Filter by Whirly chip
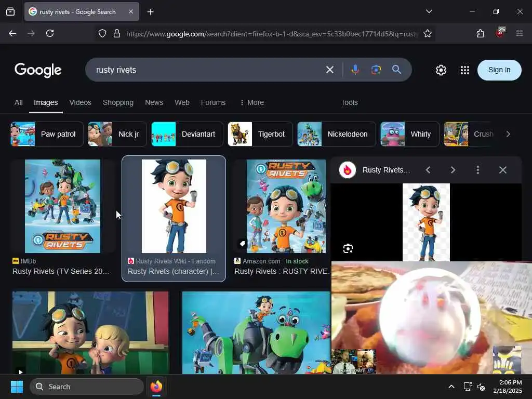Screen dimensions: 532x399 410,134
